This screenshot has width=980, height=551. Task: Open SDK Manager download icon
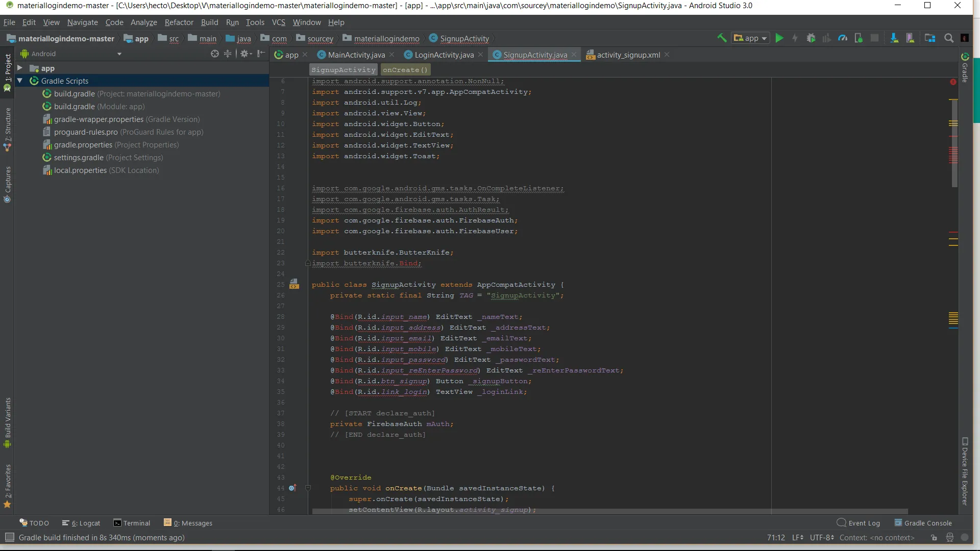(x=894, y=38)
